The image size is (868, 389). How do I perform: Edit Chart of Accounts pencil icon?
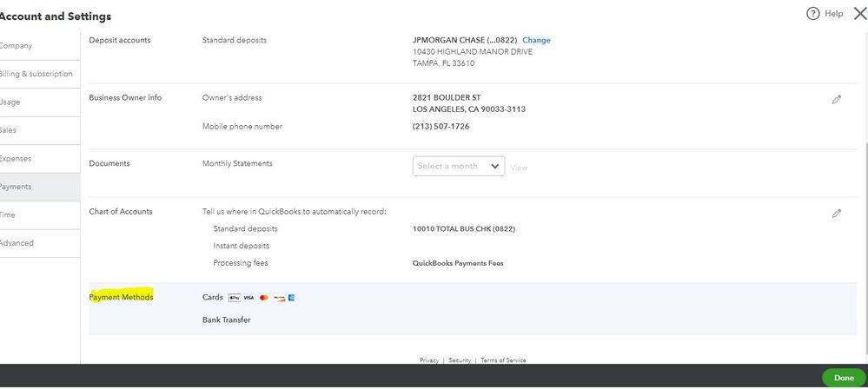click(837, 213)
